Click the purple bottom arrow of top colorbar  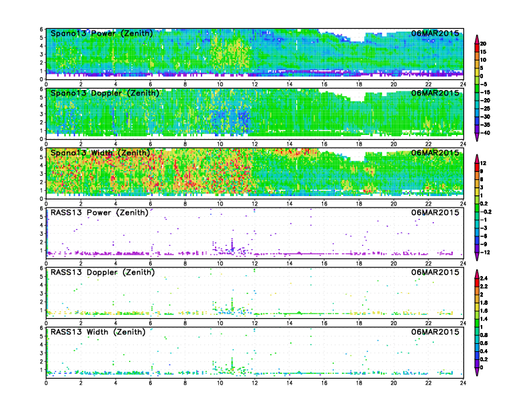[477, 138]
